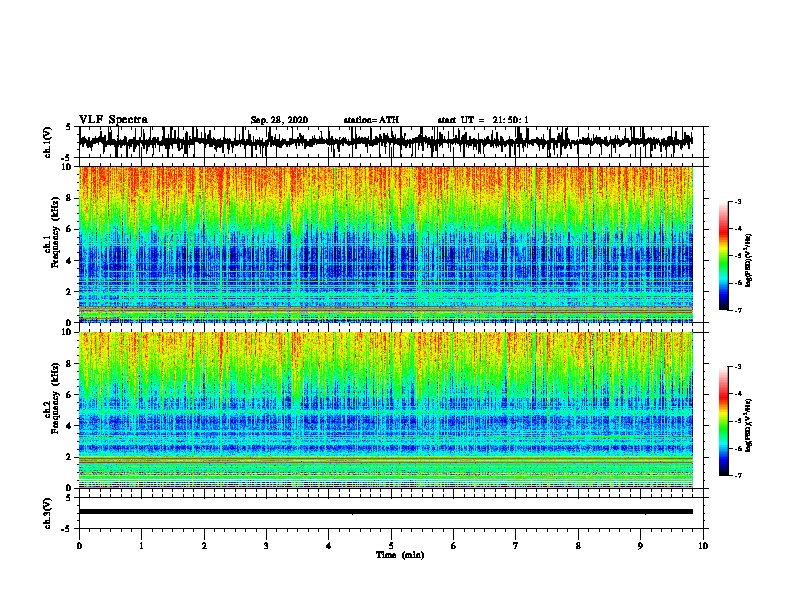The height and width of the screenshot is (612, 792).
Task: Click the "ch.3(V)" axis label
Action: 48,513
